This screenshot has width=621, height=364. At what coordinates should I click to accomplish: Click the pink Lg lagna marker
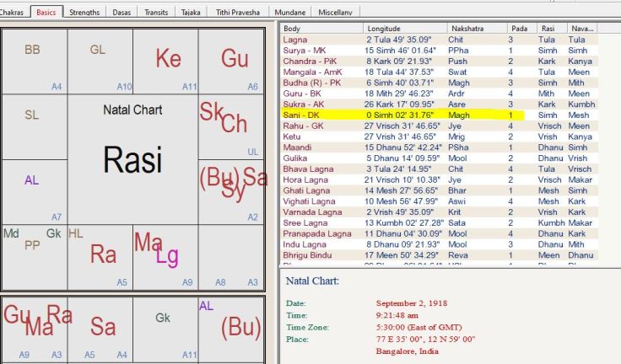coord(167,256)
